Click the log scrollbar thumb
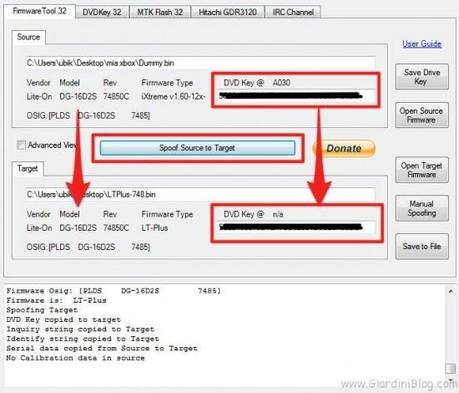Image resolution: width=459 pixels, height=393 pixels. point(450,368)
